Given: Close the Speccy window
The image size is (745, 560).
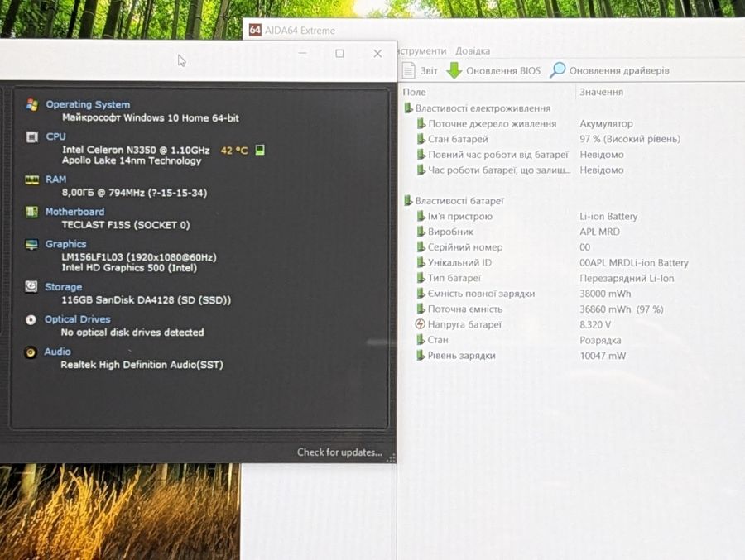Looking at the screenshot, I should point(377,54).
